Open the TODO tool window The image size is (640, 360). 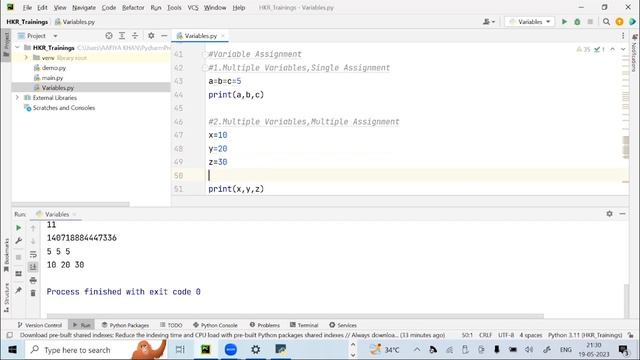pyautogui.click(x=171, y=325)
